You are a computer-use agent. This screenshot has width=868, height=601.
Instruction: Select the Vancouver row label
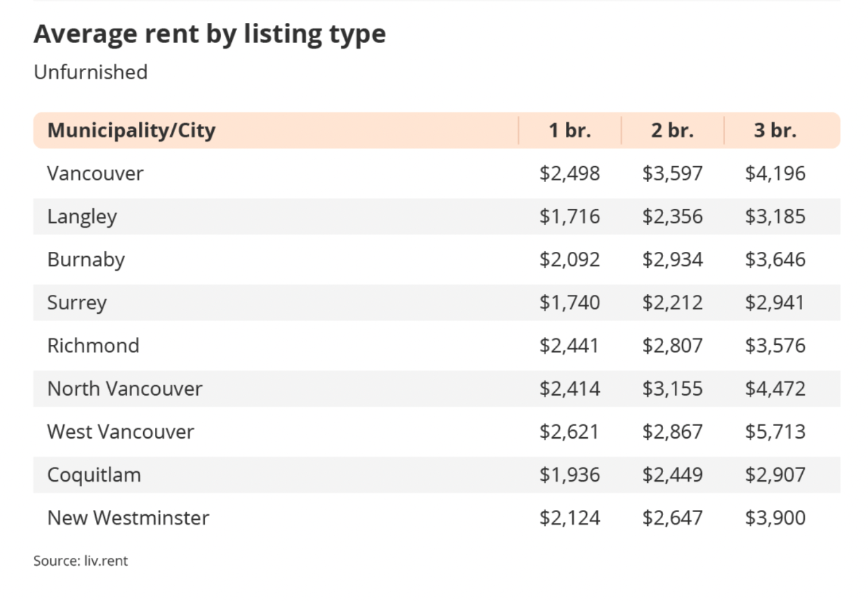pos(95,173)
